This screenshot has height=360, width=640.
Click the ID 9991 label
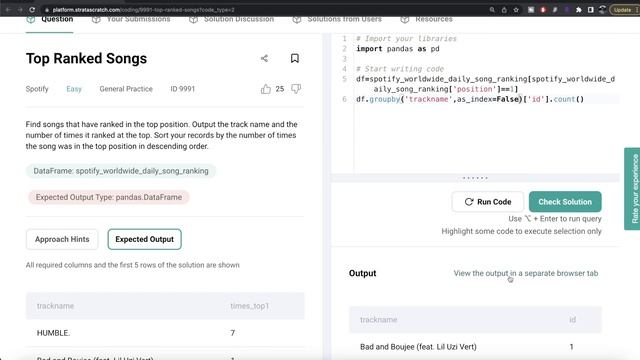tap(182, 89)
